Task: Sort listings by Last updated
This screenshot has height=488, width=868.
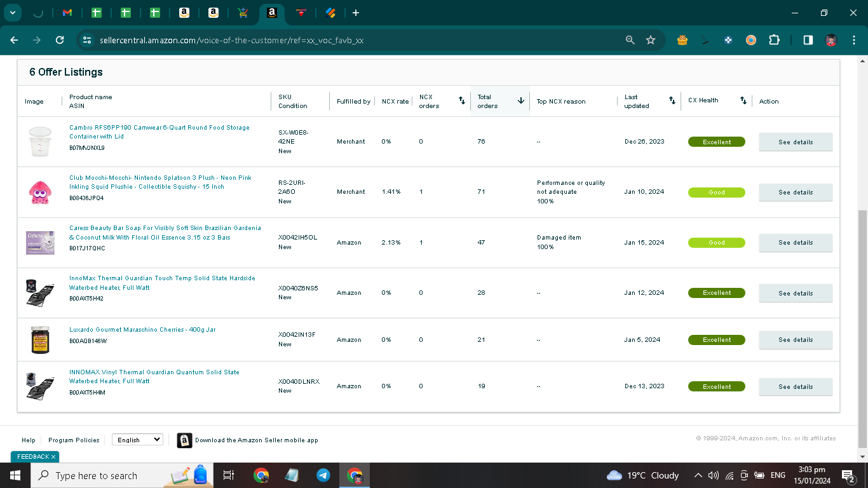Action: click(x=672, y=100)
